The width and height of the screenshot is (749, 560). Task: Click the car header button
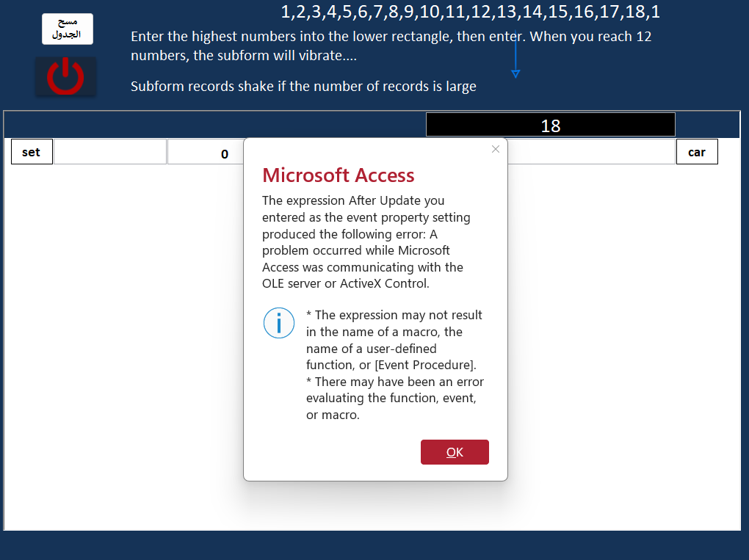pyautogui.click(x=696, y=152)
